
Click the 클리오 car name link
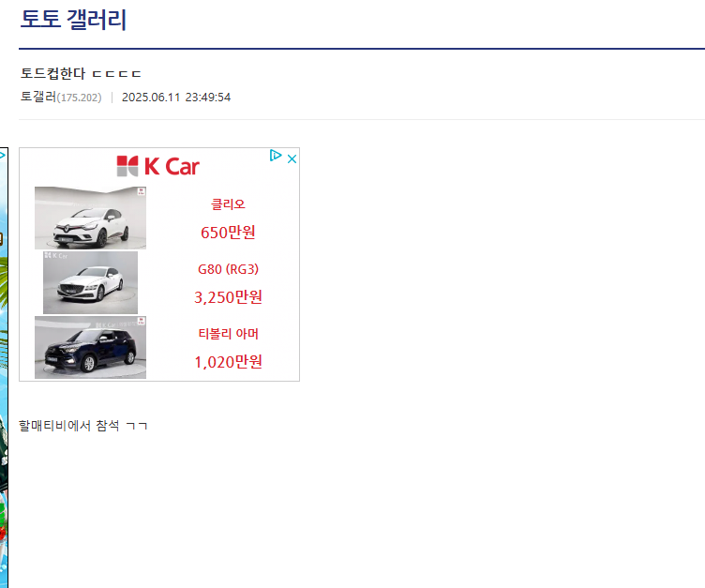[x=228, y=204]
